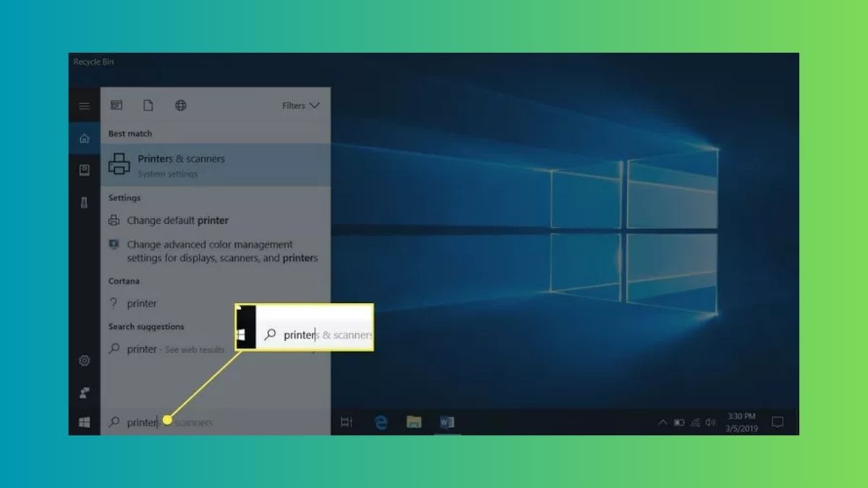Image resolution: width=868 pixels, height=488 pixels.
Task: Select Change default printer setting
Action: tap(177, 221)
